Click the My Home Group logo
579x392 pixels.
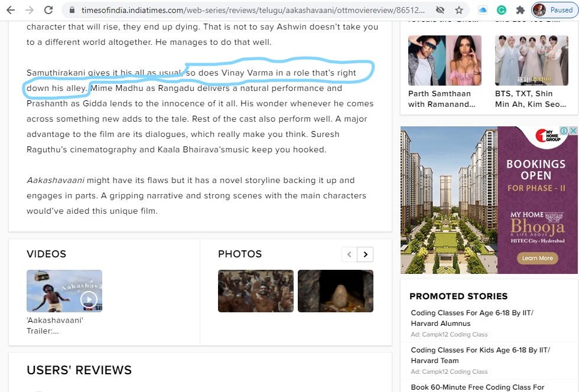click(x=548, y=136)
